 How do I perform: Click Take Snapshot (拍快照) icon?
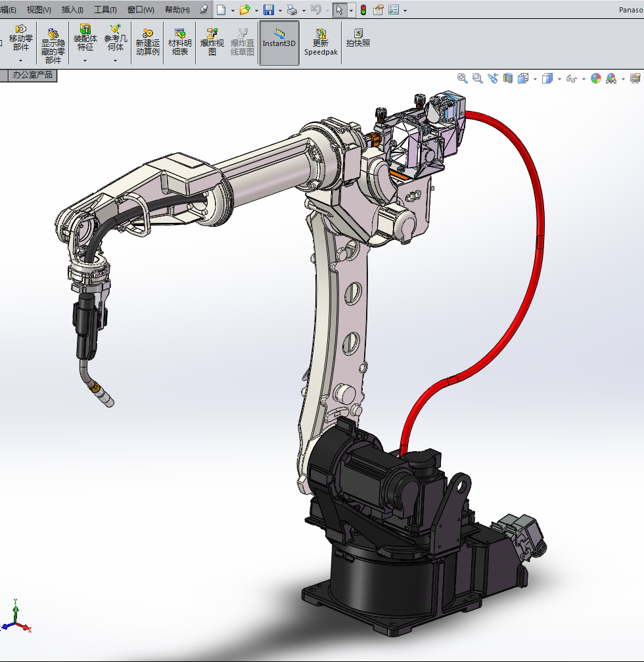click(x=358, y=38)
